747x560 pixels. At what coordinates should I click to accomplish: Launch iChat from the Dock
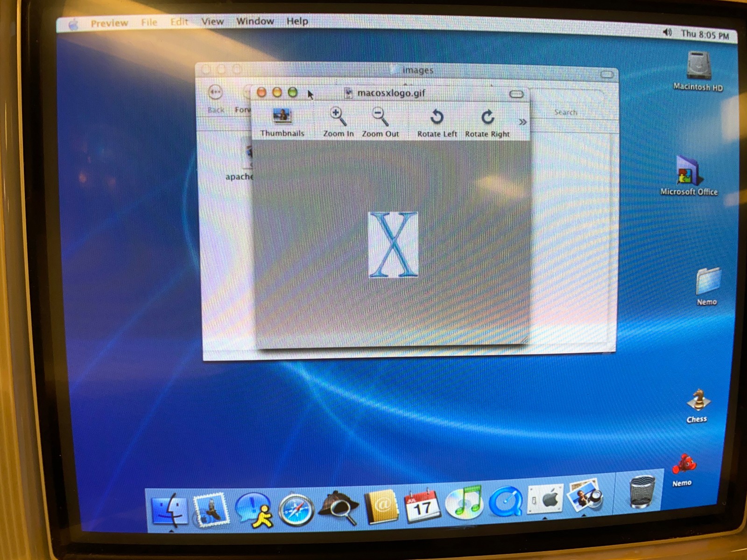[253, 509]
